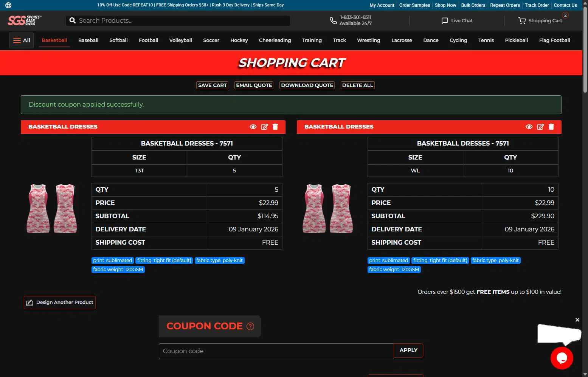
Task: View the T3T basketball dress item
Action: coord(253,127)
